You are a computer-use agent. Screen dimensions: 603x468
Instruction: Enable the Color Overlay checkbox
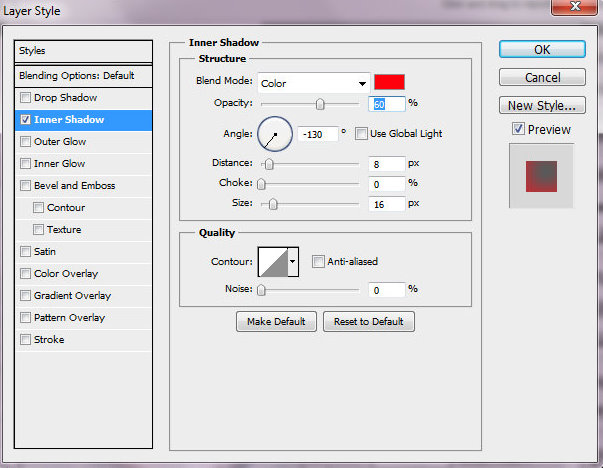[25, 273]
